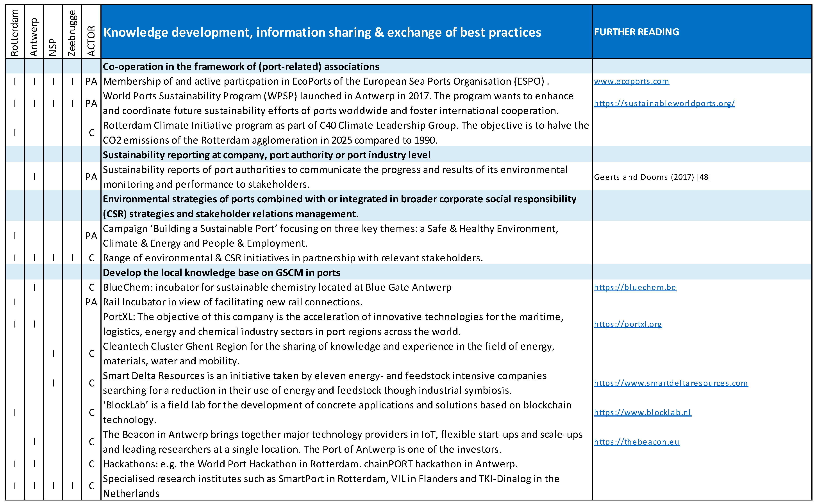
Task: Click the ACTOR column header
Action: (91, 41)
